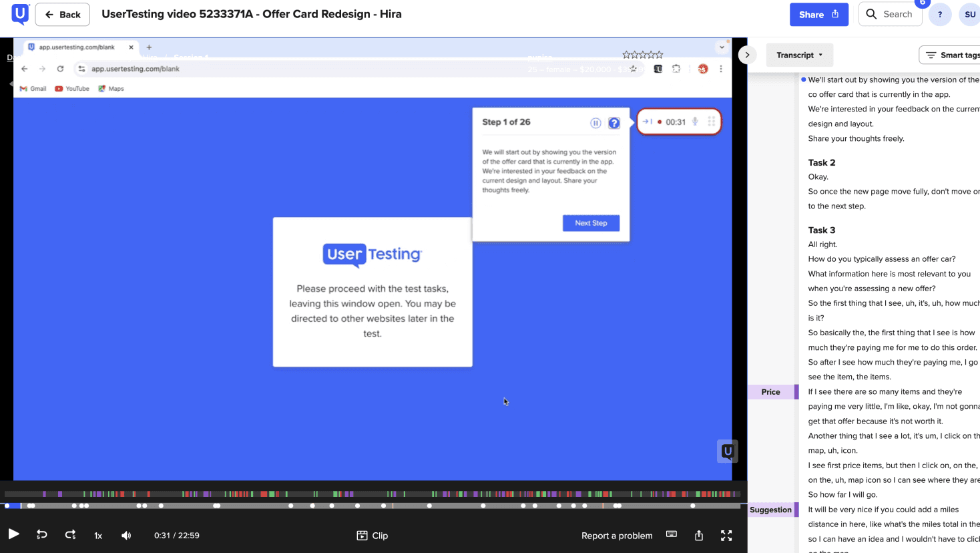The height and width of the screenshot is (553, 980).
Task: Click the UserTesting extension icon in browser toolbar
Action: pyautogui.click(x=658, y=69)
